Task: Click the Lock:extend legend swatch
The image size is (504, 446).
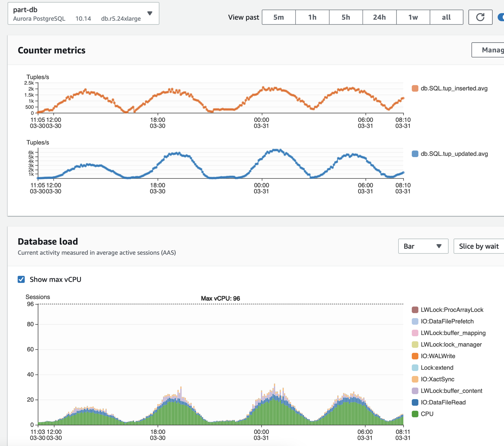Action: coord(415,368)
